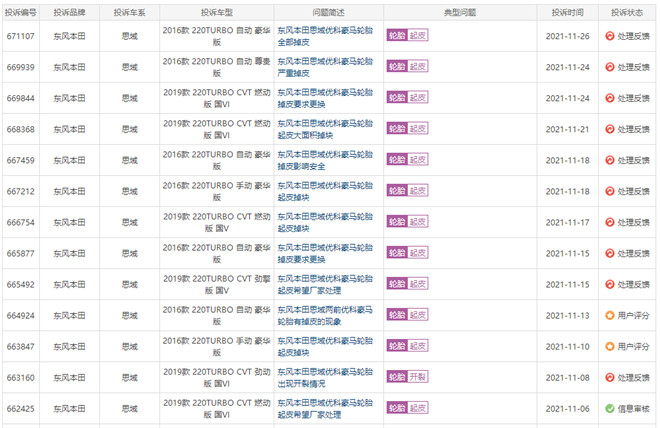Click 用户评分 status in row 664924

[x=633, y=316]
